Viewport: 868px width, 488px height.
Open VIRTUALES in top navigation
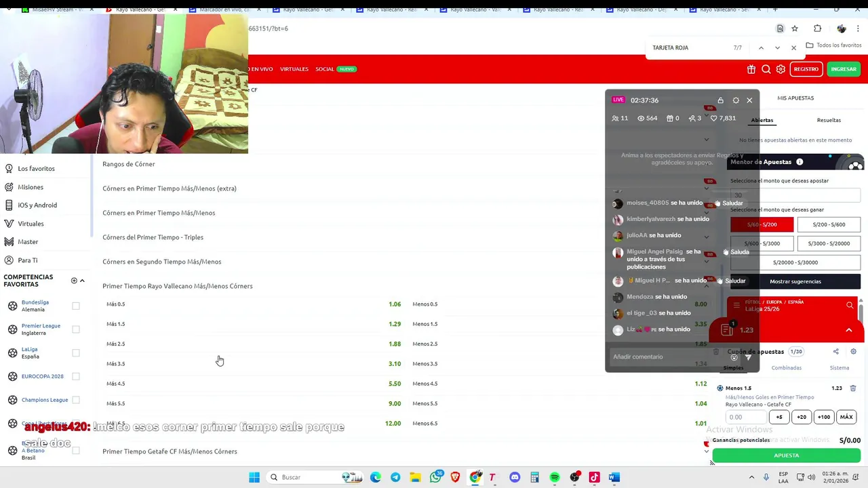tap(294, 69)
